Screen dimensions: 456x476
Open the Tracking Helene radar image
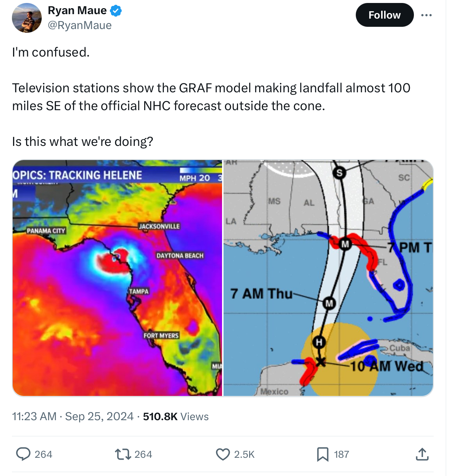(x=117, y=278)
